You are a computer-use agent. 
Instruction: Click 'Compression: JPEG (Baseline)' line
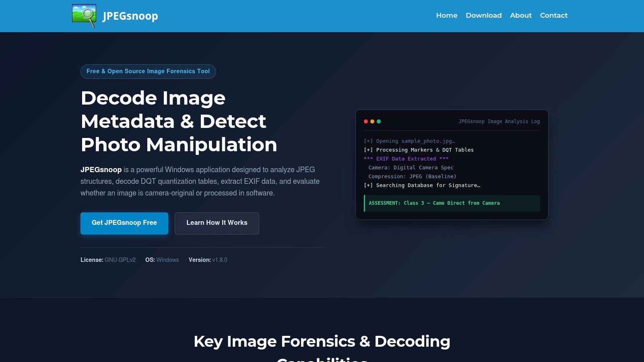pos(413,177)
